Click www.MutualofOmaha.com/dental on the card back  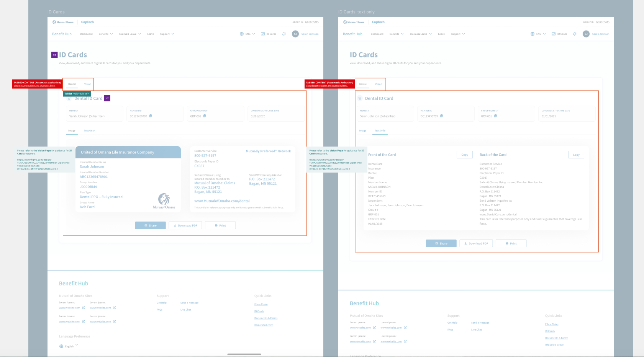(222, 201)
